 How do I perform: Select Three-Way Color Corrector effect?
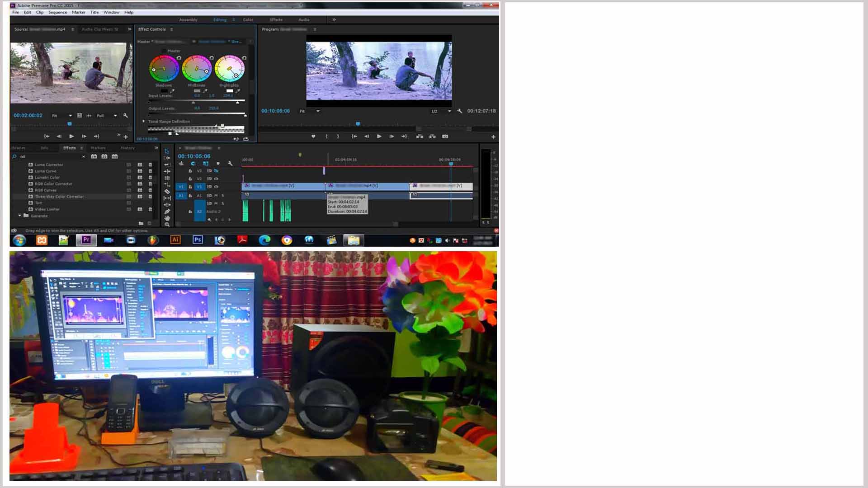[x=59, y=197]
